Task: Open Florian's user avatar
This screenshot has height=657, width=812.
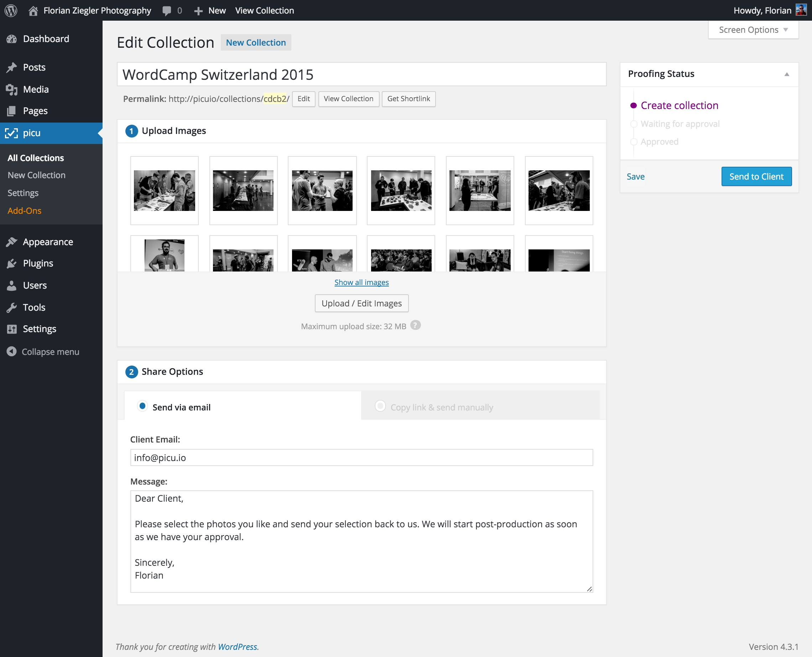Action: pos(801,10)
